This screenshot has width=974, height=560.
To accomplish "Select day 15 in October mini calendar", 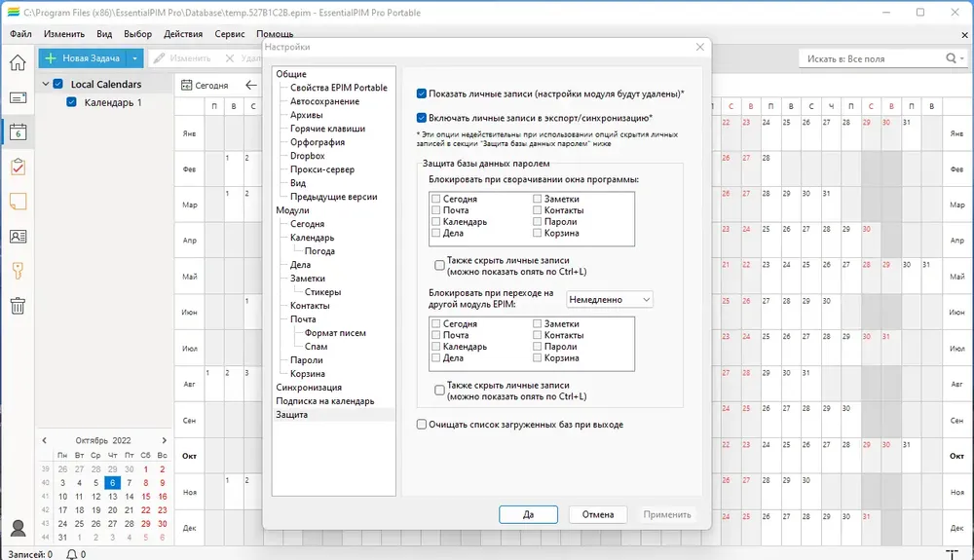I will click(145, 496).
